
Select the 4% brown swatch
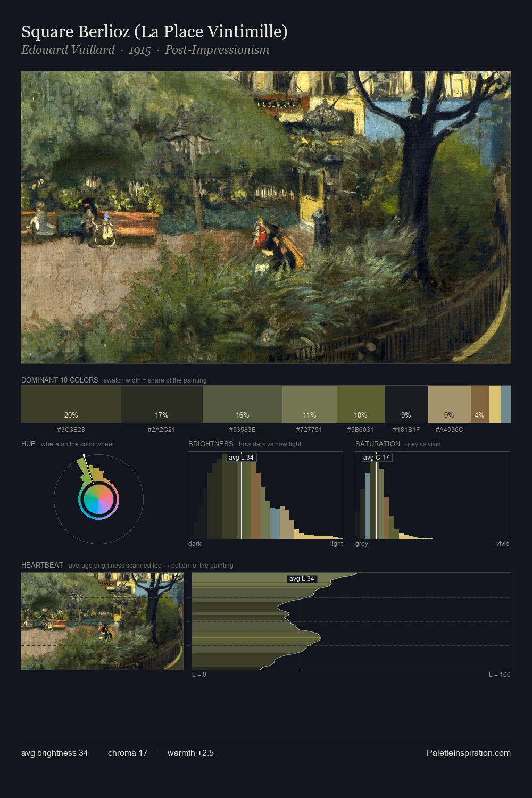click(x=479, y=404)
